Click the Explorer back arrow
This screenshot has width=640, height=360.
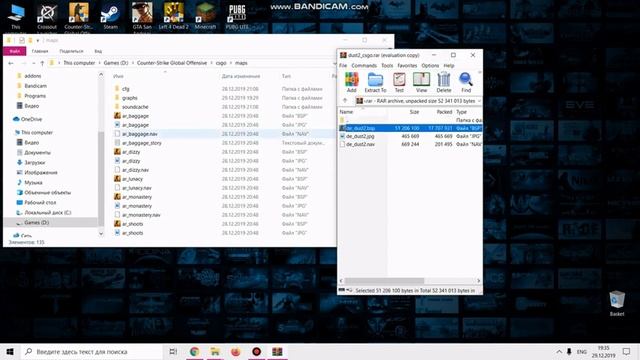[11, 63]
